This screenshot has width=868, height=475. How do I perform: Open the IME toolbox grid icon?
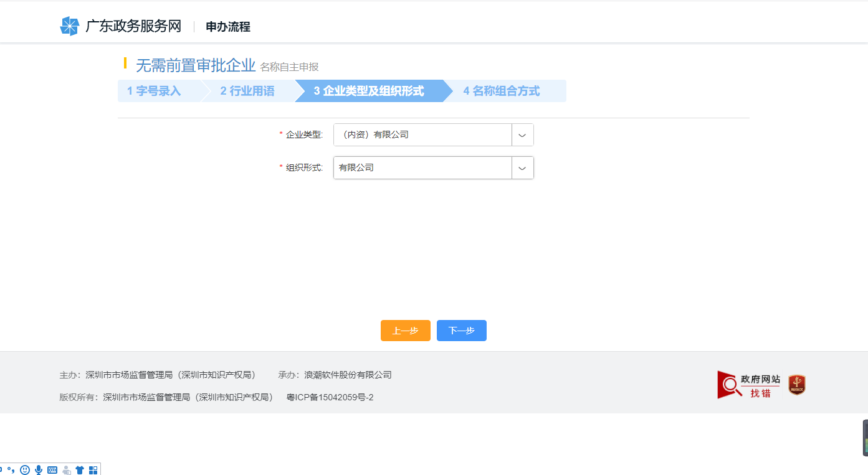coord(93,469)
